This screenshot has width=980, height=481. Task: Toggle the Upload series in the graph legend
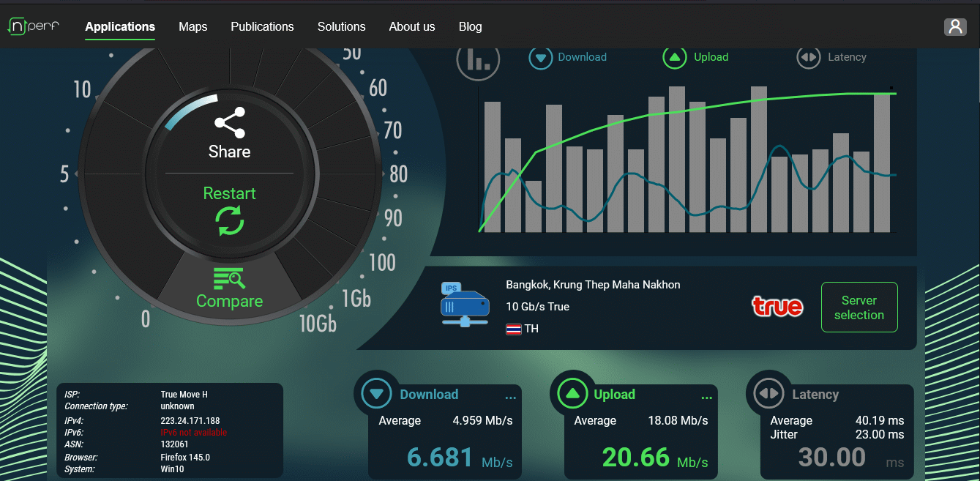point(696,57)
